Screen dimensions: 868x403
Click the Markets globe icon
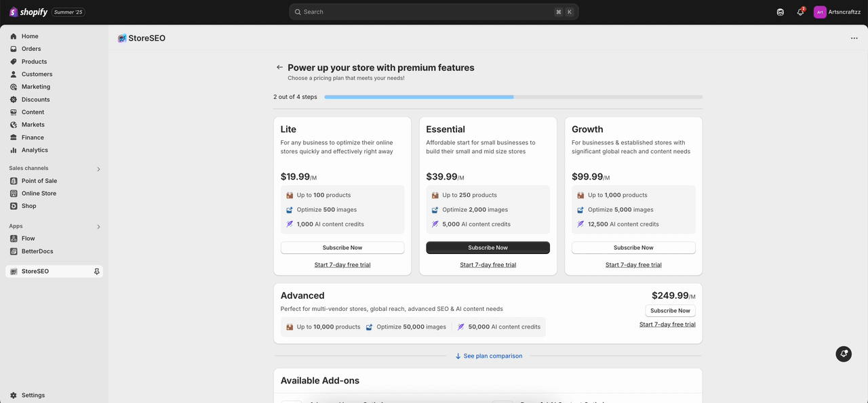[x=14, y=125]
